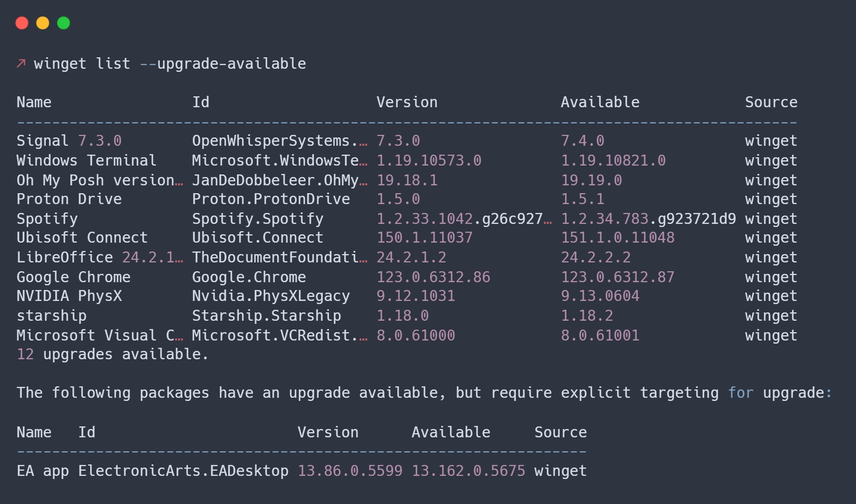This screenshot has width=856, height=504.
Task: Click the pink prompt arrow before winget
Action: click(21, 64)
